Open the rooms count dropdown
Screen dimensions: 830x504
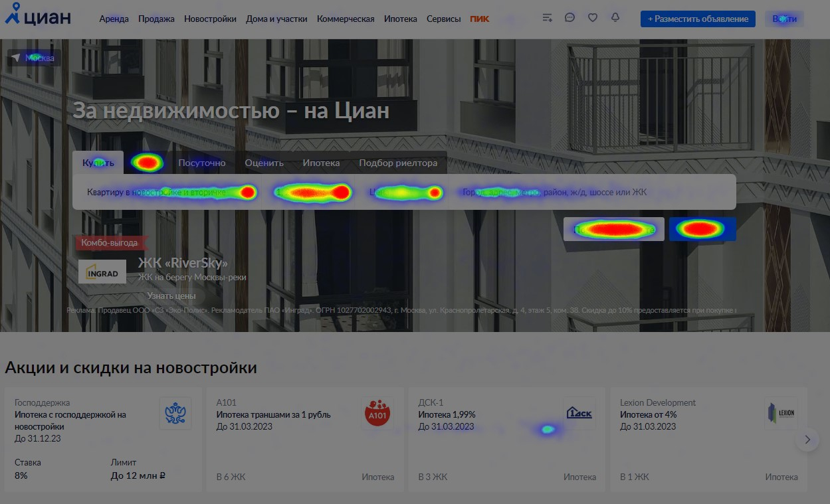pyautogui.click(x=312, y=193)
